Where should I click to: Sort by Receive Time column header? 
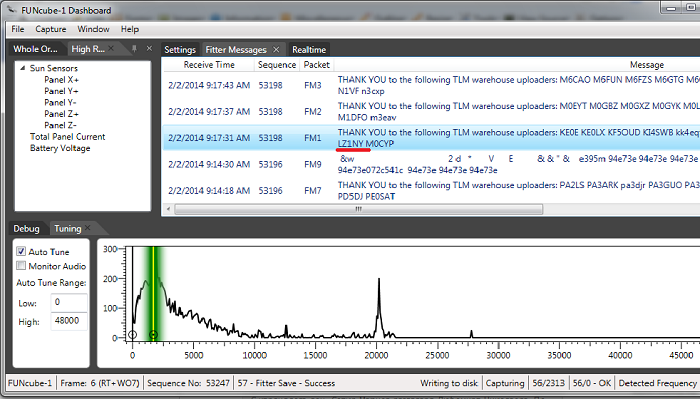pos(209,65)
